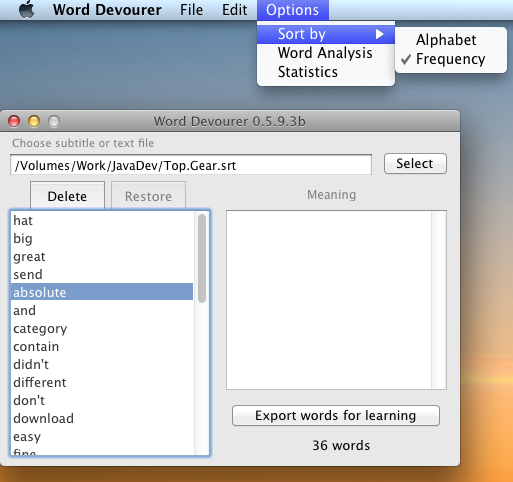
Task: Click the Select file button
Action: [415, 164]
